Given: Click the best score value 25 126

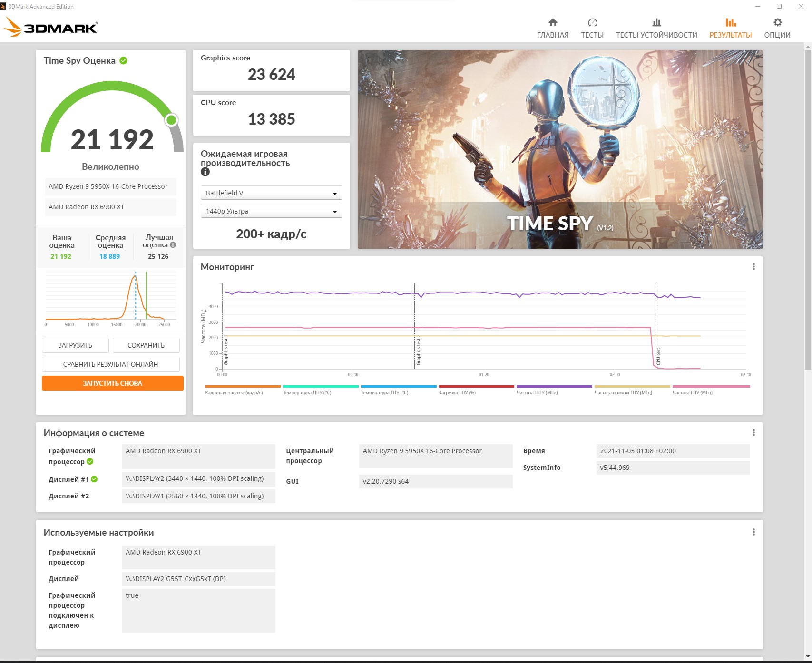Looking at the screenshot, I should point(158,256).
